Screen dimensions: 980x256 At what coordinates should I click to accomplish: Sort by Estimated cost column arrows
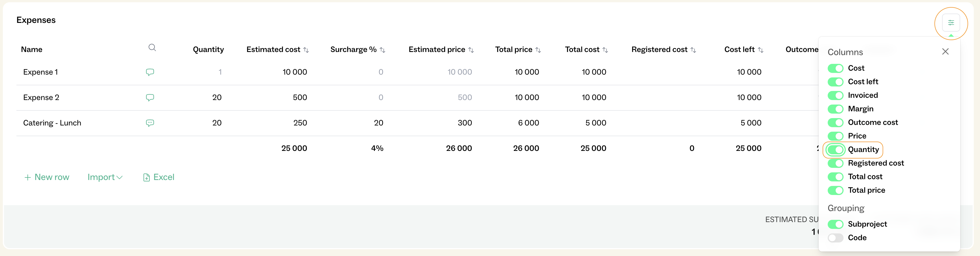(x=306, y=50)
